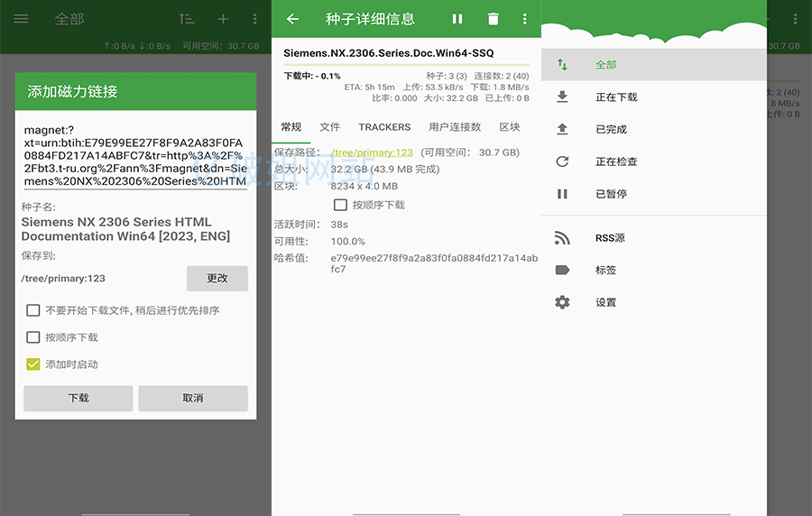Tap the download icon beside 正在下载
The image size is (812, 516).
pyautogui.click(x=562, y=97)
